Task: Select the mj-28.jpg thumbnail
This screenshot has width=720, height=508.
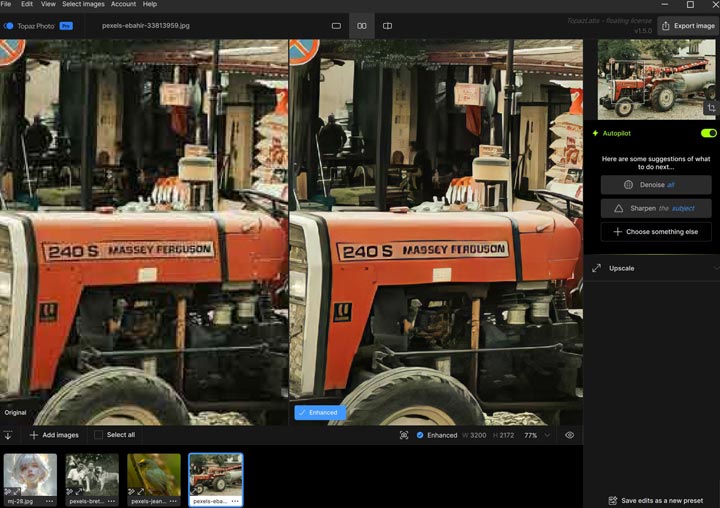Action: click(x=30, y=476)
